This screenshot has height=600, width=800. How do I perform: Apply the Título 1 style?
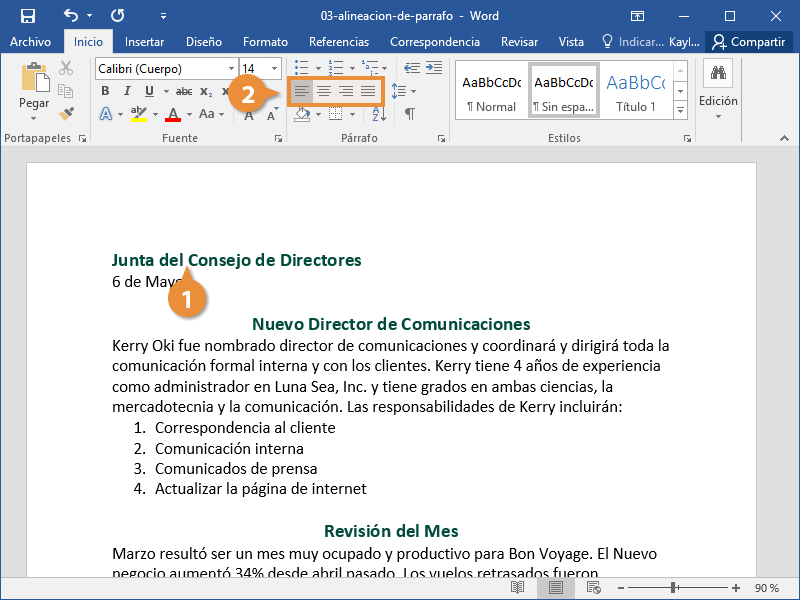click(636, 92)
